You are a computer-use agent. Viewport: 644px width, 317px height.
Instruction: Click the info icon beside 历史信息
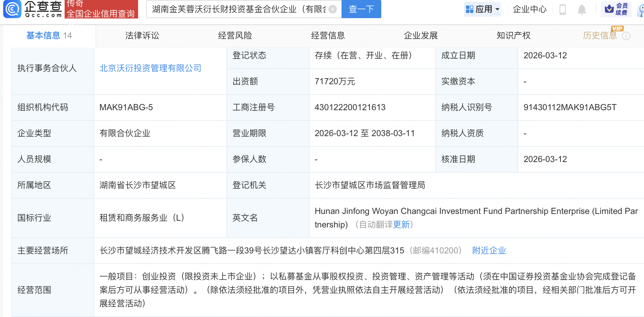point(626,36)
